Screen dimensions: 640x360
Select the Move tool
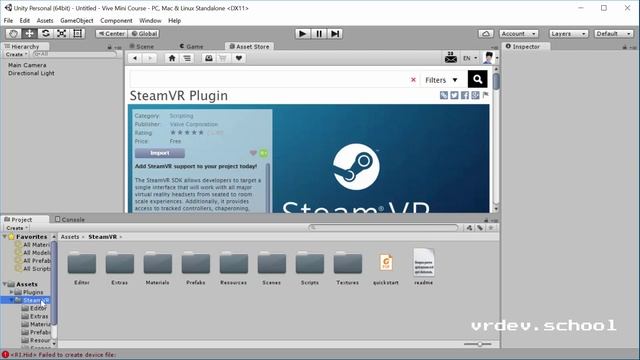[x=29, y=33]
